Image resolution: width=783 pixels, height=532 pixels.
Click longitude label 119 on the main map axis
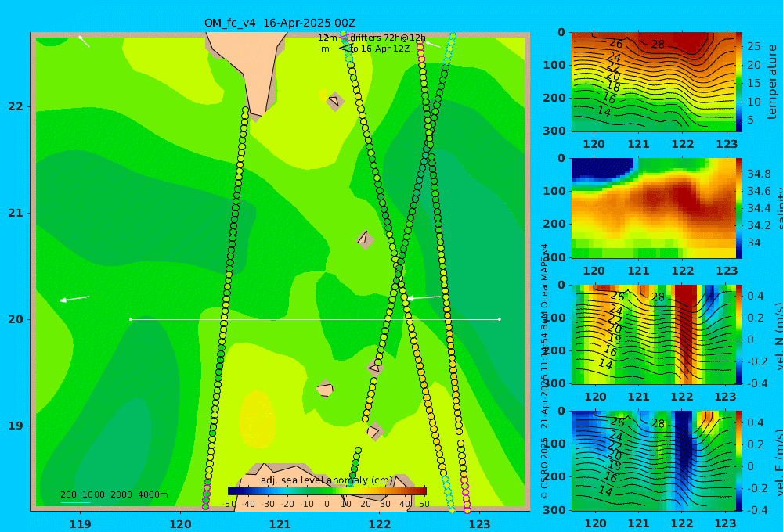pos(80,524)
